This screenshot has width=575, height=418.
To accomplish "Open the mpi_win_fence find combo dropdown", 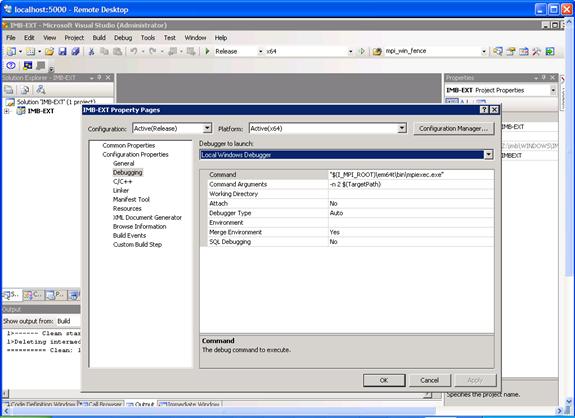I will tap(484, 52).
